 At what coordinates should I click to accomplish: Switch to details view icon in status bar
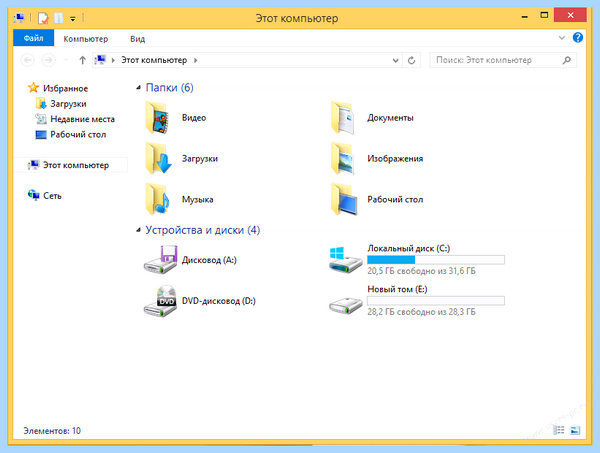(x=559, y=430)
